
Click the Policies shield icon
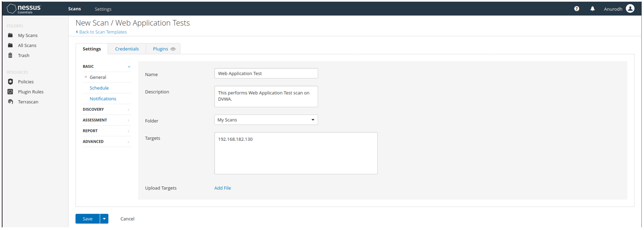(10, 82)
